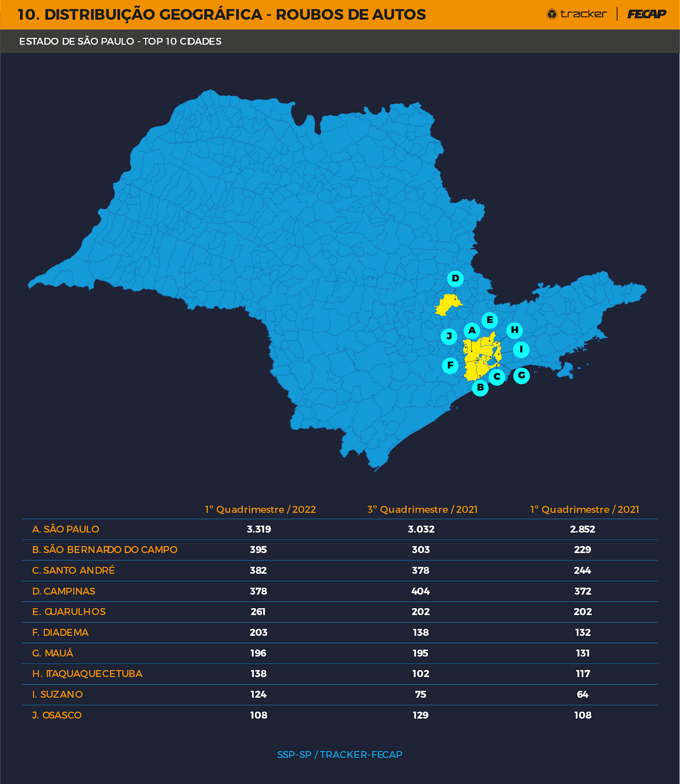Click Santo André value 382
The height and width of the screenshot is (784, 680).
258,570
